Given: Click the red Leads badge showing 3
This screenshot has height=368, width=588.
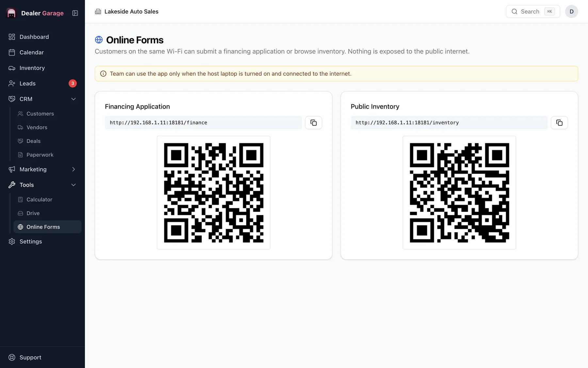Looking at the screenshot, I should tap(73, 83).
